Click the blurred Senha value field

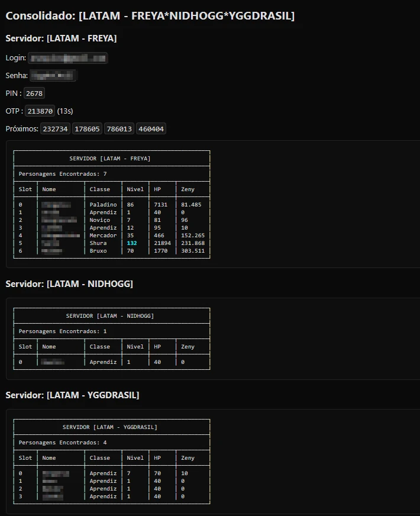pos(54,76)
